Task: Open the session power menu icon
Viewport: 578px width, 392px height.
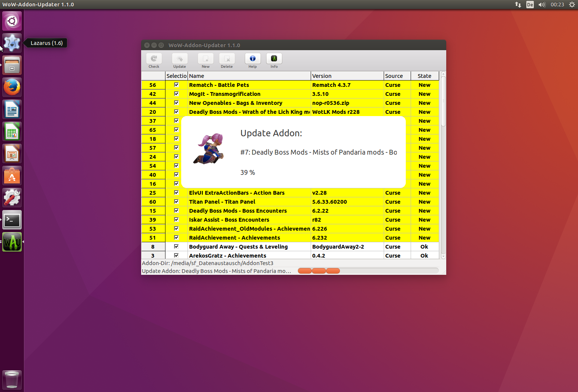Action: (x=572, y=4)
